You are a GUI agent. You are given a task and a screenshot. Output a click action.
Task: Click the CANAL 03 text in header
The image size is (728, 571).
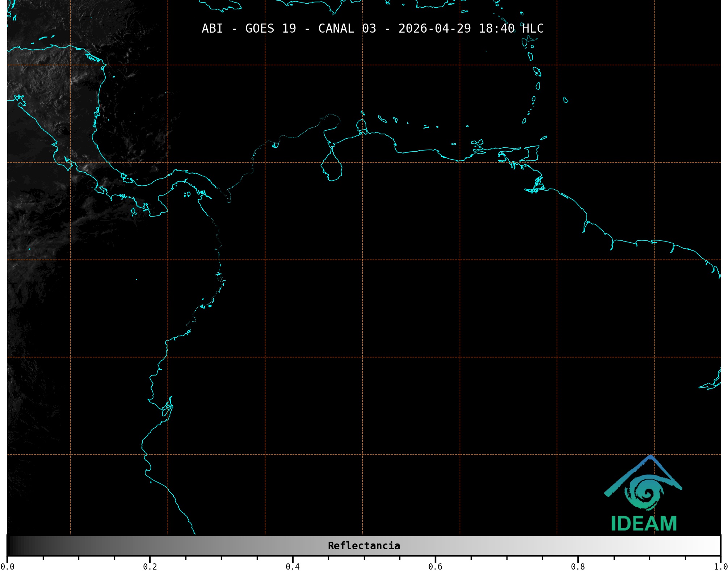[x=347, y=29]
